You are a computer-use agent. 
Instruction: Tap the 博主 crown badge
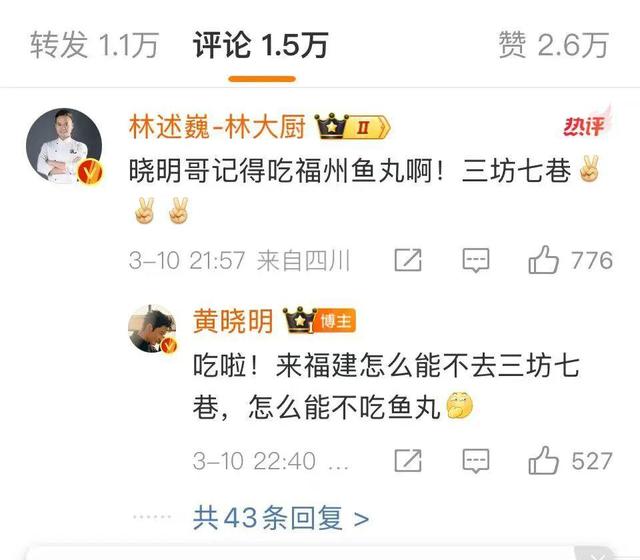[319, 320]
